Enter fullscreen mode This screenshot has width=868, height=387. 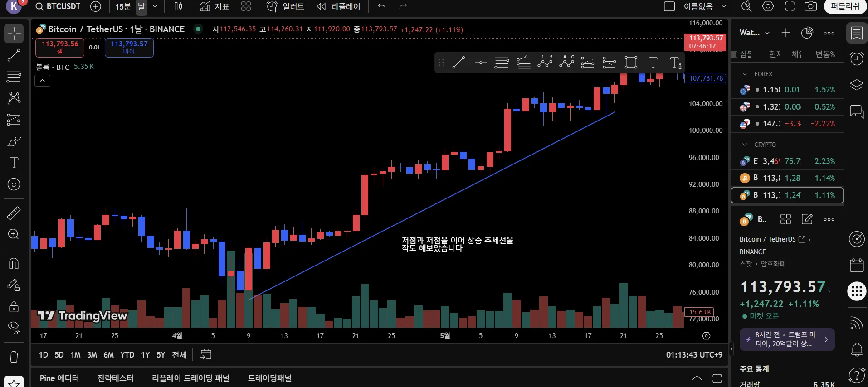(x=790, y=6)
